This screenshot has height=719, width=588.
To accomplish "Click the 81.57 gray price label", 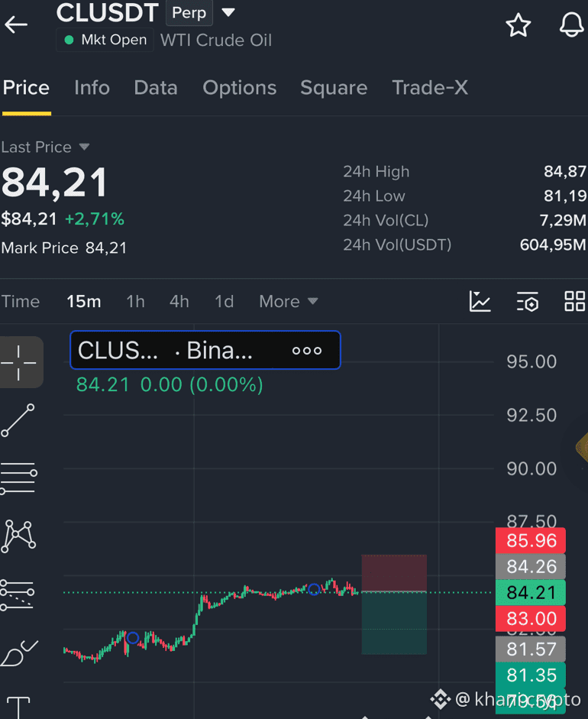I will point(531,649).
